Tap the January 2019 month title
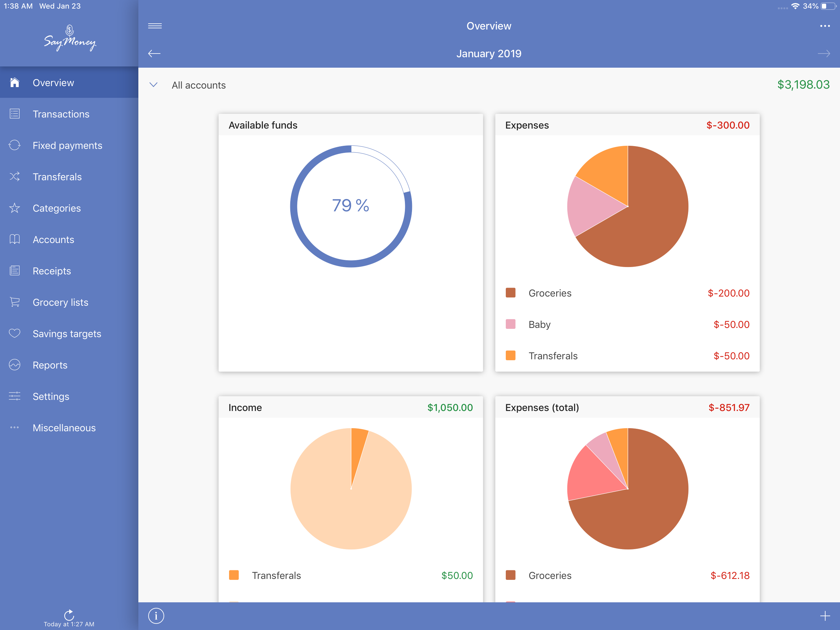Screen dimensions: 840x630 [x=489, y=54]
